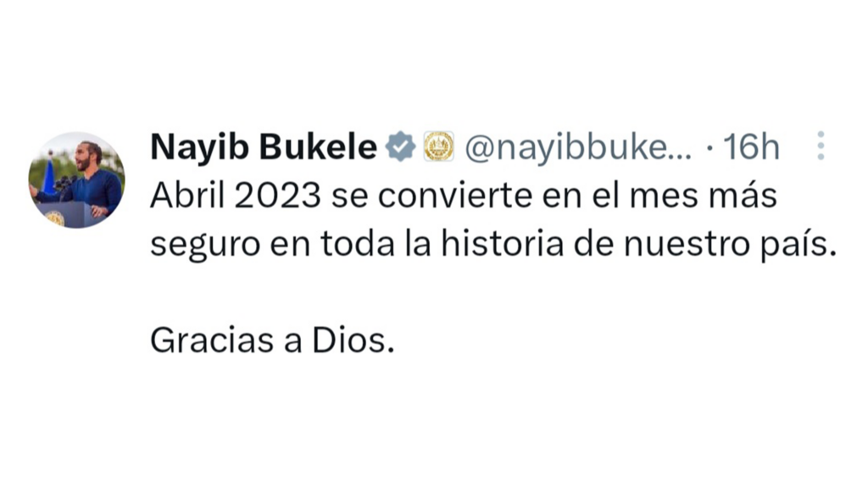This screenshot has width=868, height=488.
Task: Open the three-dot more options menu
Action: tap(821, 146)
